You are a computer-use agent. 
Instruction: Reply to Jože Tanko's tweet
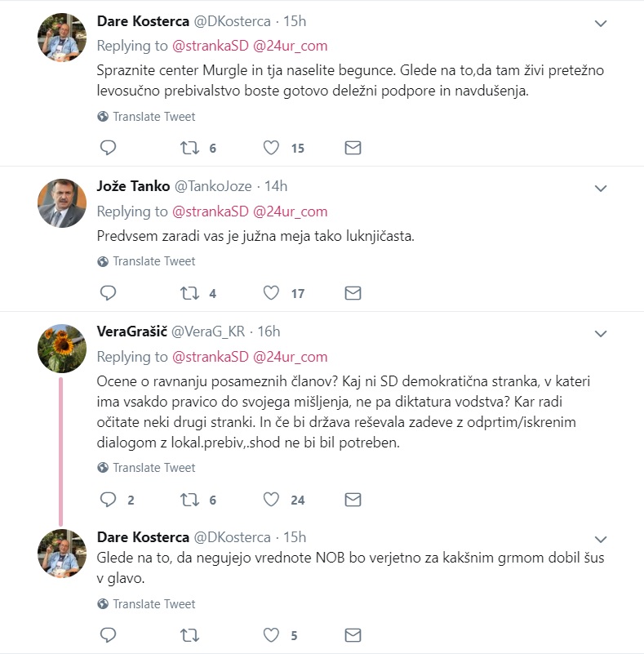[108, 292]
